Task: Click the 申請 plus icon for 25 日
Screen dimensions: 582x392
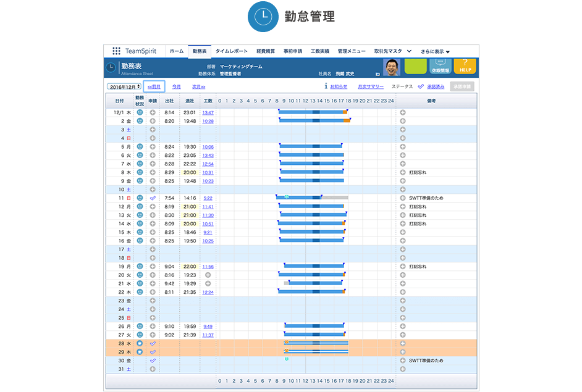Action: pyautogui.click(x=153, y=318)
